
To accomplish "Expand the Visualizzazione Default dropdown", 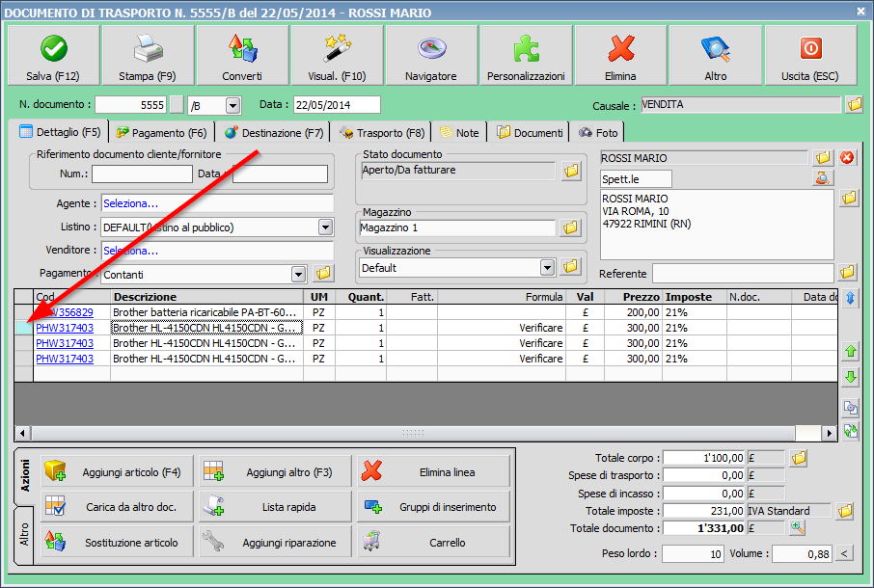I will pos(547,268).
